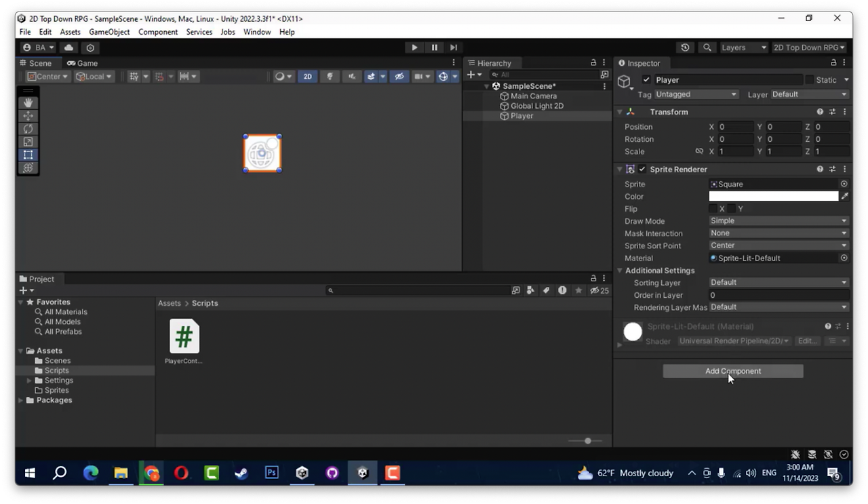Click the Add Component button
The image size is (868, 504).
coord(733,371)
